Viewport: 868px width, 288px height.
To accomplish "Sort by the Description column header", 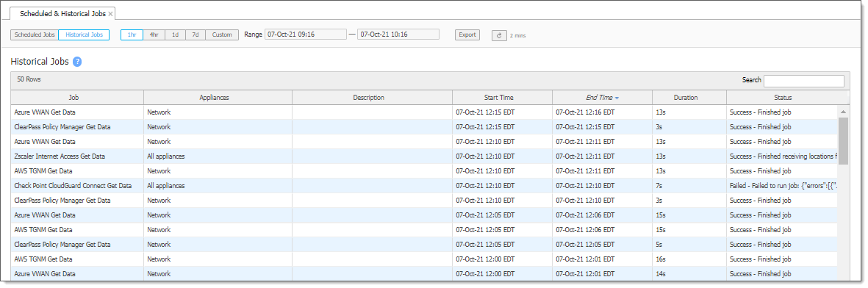I will (x=372, y=98).
